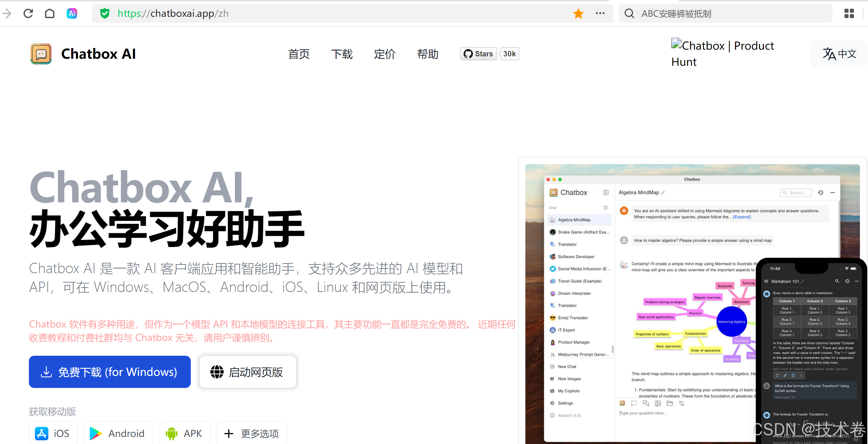This screenshot has width=868, height=444.
Task: Click the Mastering Algebra mind map node
Action: (x=731, y=322)
